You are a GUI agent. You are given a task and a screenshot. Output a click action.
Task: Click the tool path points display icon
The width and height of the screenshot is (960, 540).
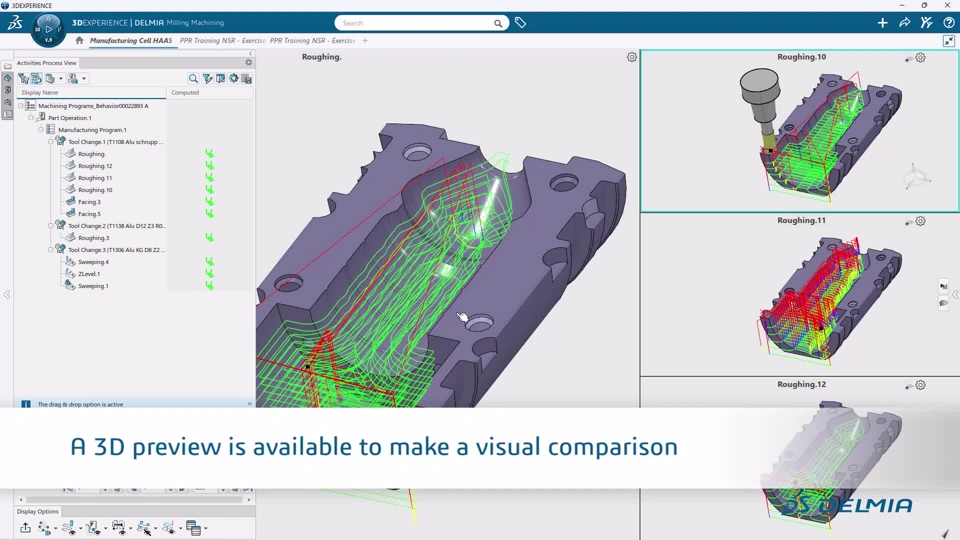pyautogui.click(x=44, y=528)
